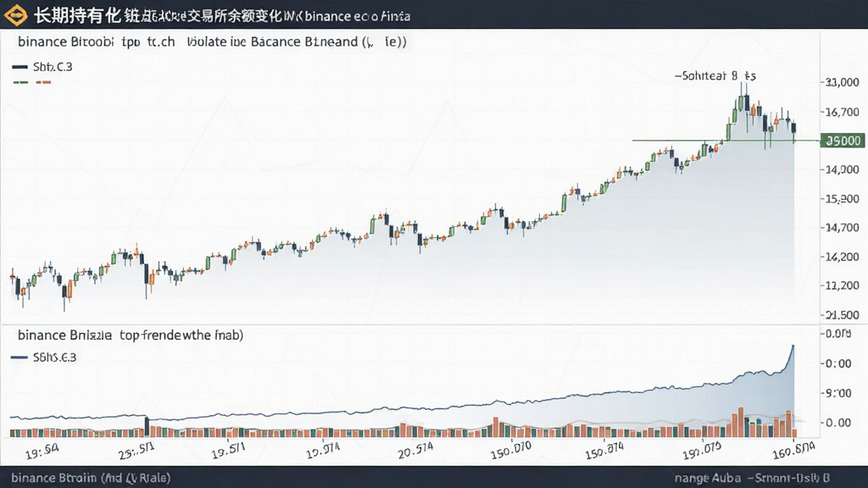Click the 'Sohıteat 8 ŧs' annotation near the peak

tap(715, 75)
